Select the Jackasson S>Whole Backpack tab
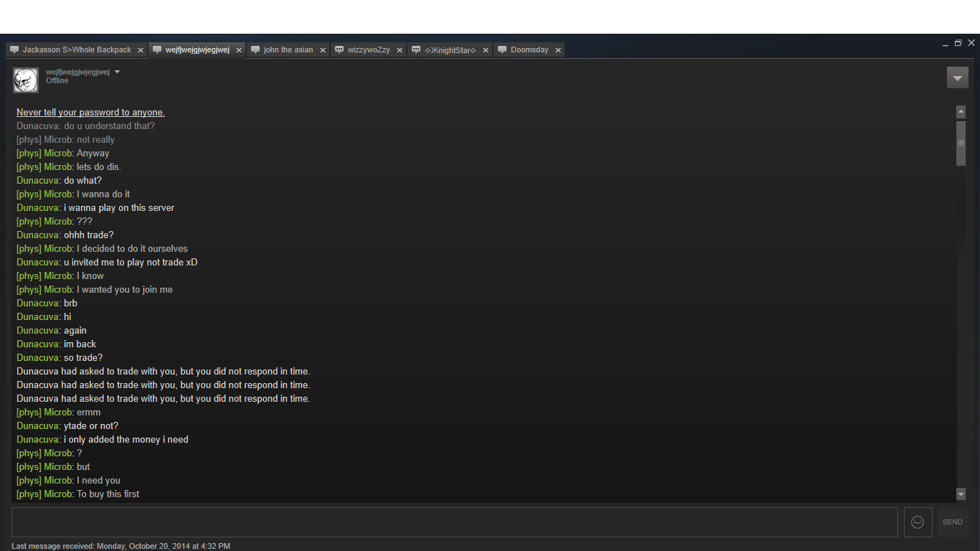This screenshot has width=980, height=551. pos(76,50)
